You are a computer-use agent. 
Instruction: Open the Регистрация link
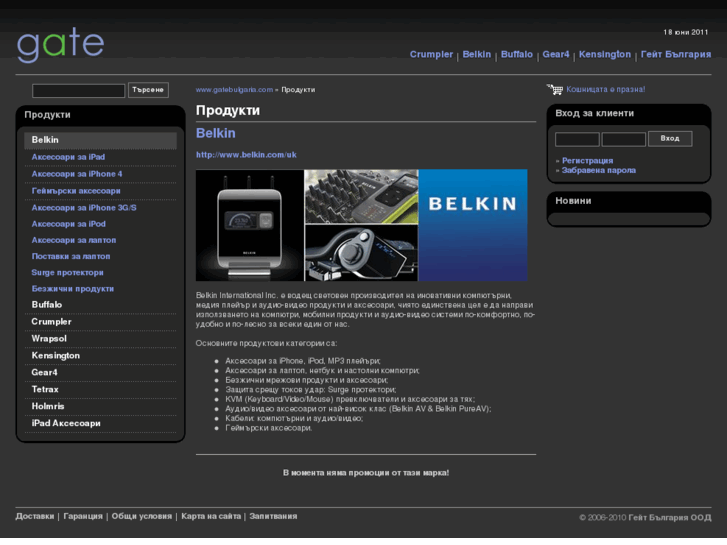pyautogui.click(x=587, y=160)
